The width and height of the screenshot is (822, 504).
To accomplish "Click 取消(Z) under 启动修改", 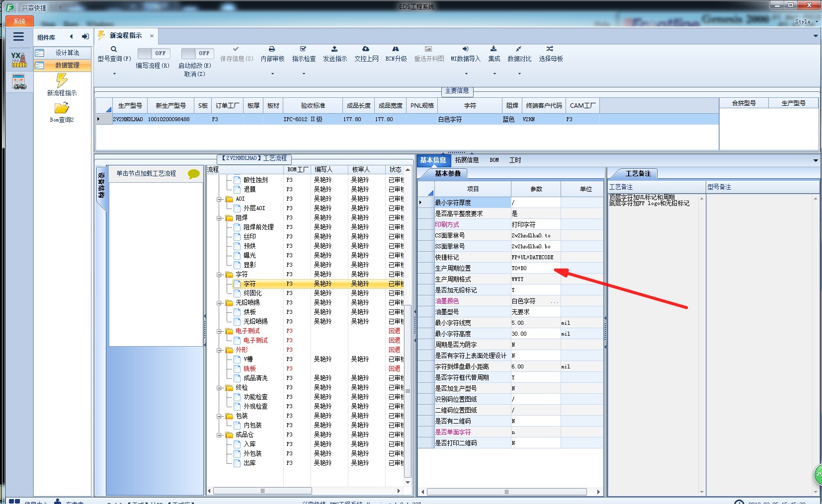I will point(194,74).
